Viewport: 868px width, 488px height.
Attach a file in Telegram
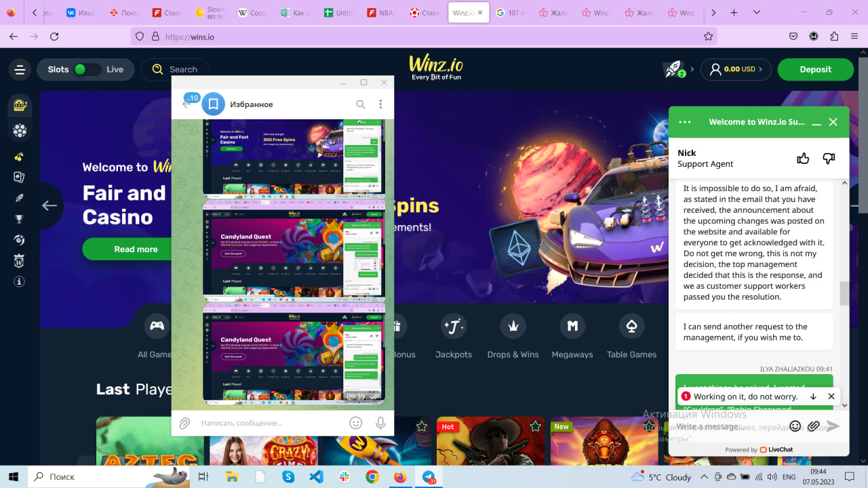[x=184, y=423]
